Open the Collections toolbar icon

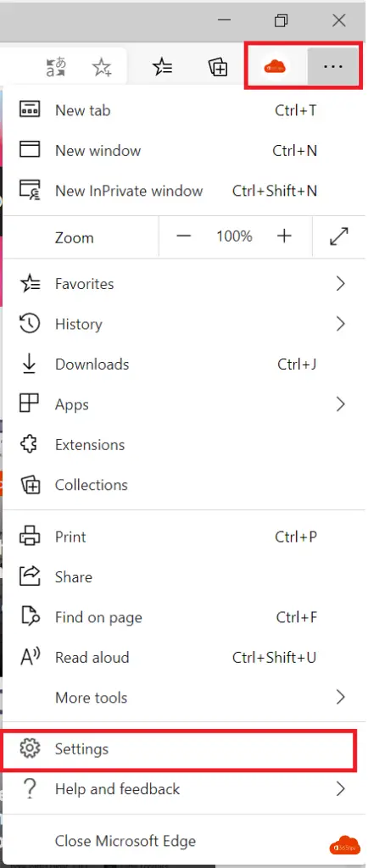pos(218,68)
